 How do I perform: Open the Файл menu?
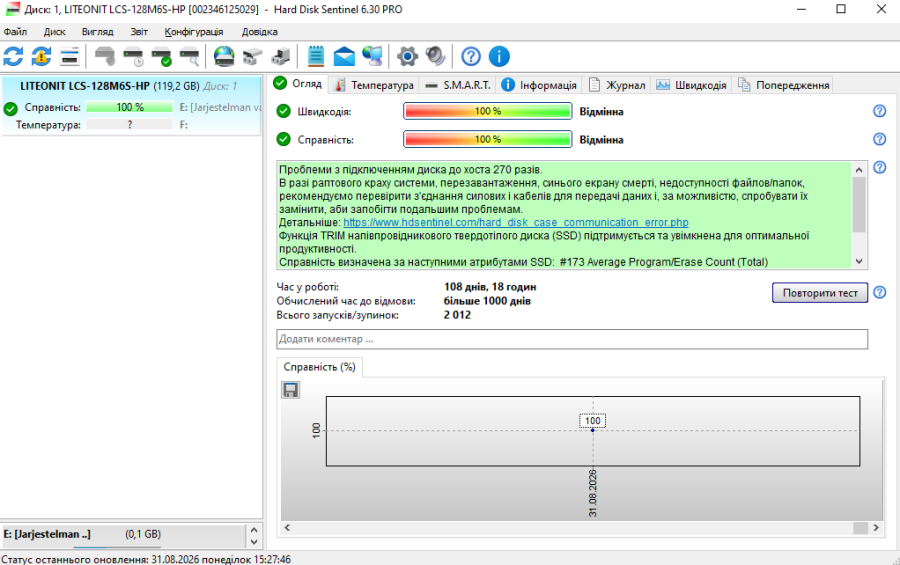click(15, 32)
